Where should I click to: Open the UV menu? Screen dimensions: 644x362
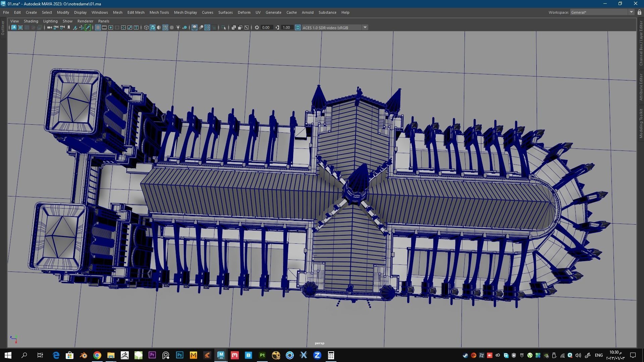[258, 12]
